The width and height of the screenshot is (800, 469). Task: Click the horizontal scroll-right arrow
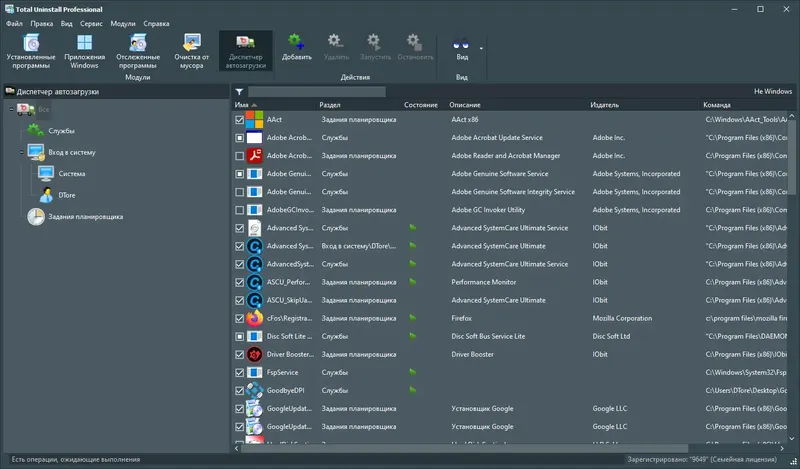click(782, 448)
